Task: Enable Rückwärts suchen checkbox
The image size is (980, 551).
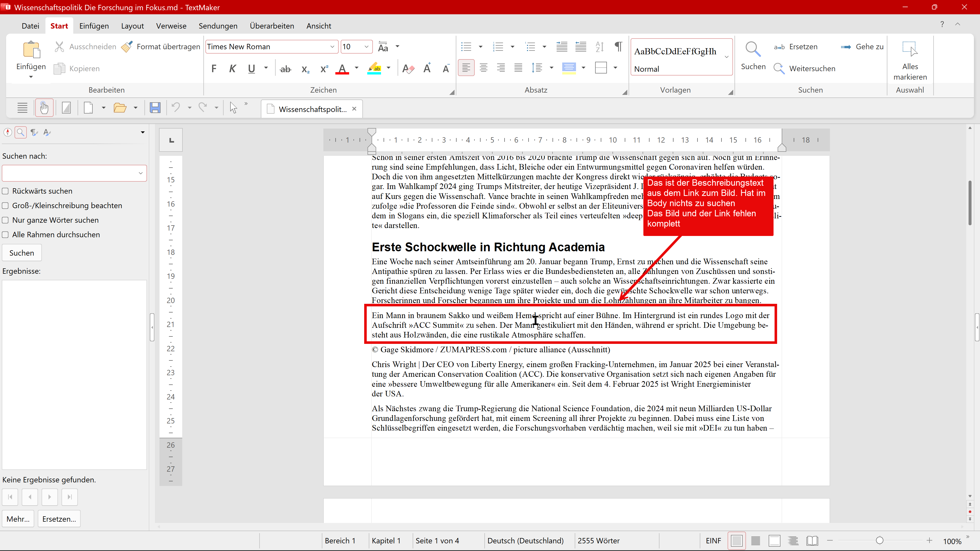Action: (x=5, y=191)
